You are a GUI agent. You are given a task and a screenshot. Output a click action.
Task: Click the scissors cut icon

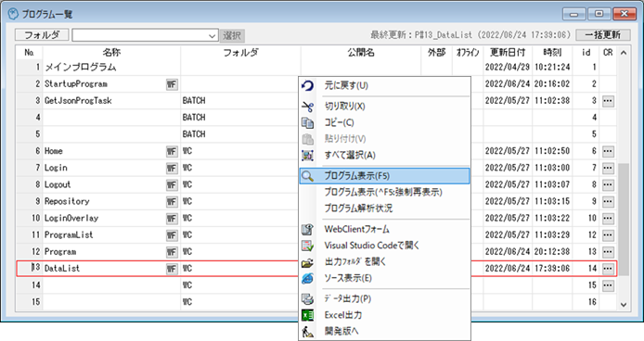(x=308, y=107)
